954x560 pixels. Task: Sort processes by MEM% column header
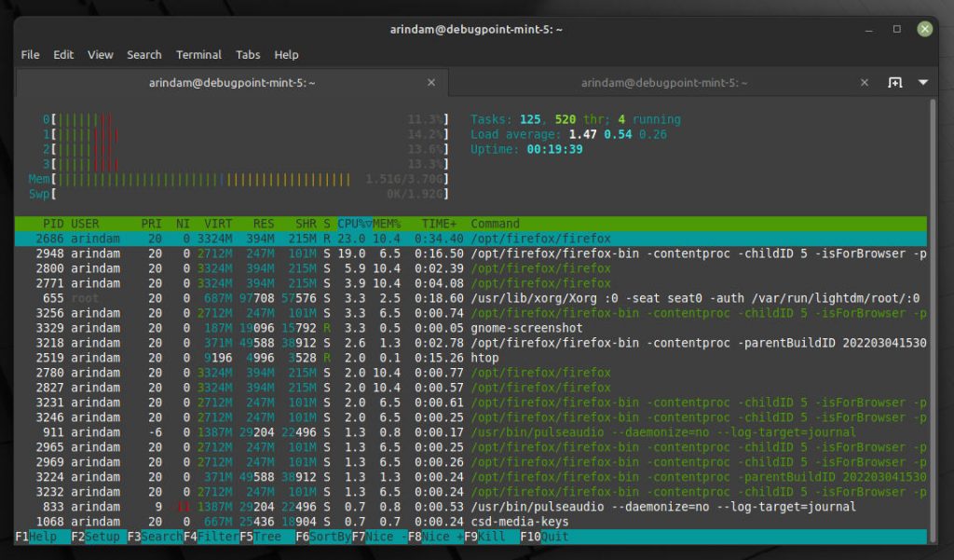click(387, 224)
